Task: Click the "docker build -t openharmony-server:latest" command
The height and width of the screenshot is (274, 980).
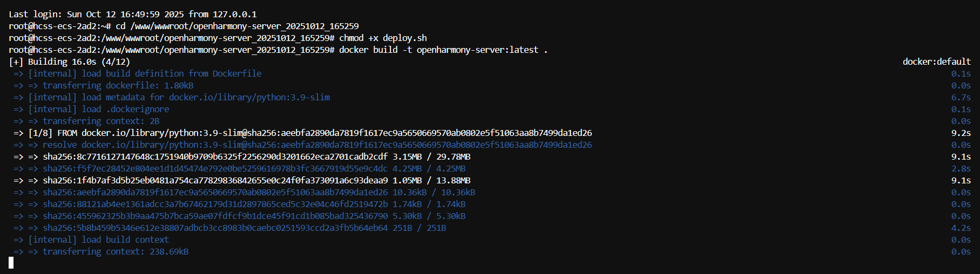Action: pos(443,50)
